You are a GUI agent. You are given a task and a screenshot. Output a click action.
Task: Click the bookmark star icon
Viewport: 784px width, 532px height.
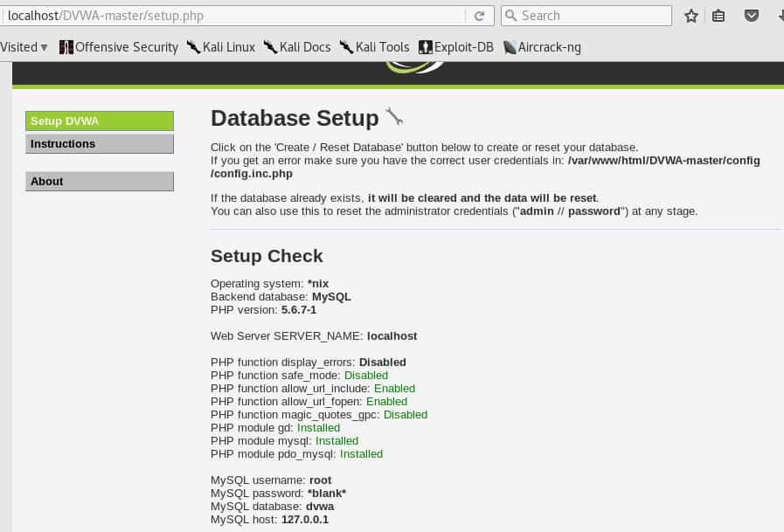[x=691, y=16]
